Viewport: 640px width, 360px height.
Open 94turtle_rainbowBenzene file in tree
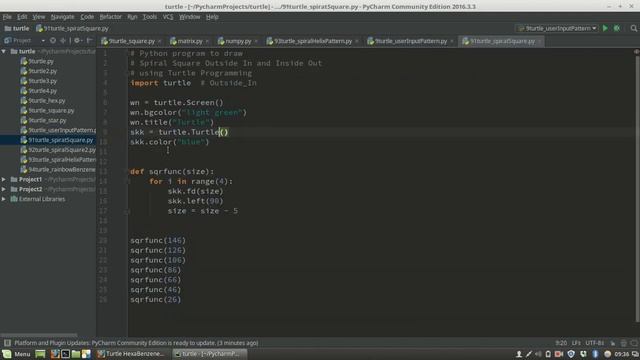pyautogui.click(x=62, y=170)
